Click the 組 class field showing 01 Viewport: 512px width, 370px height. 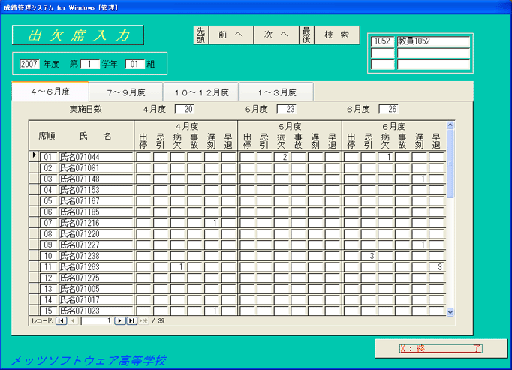point(135,64)
